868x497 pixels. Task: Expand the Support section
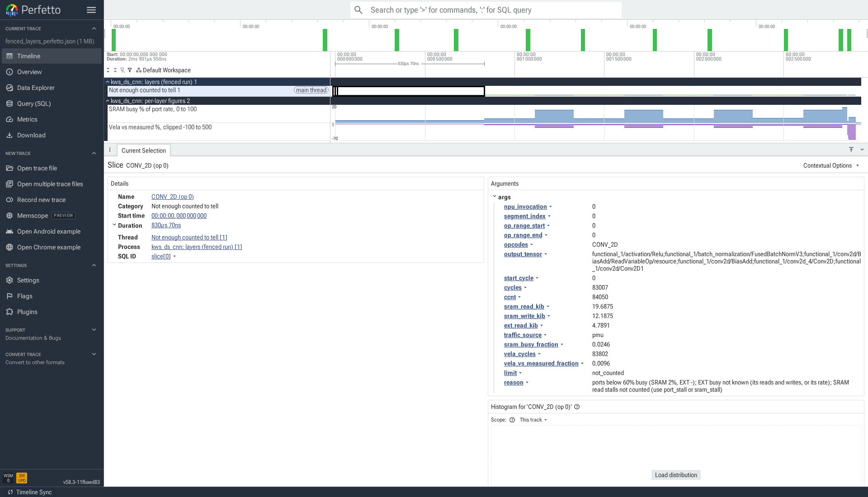tap(94, 330)
